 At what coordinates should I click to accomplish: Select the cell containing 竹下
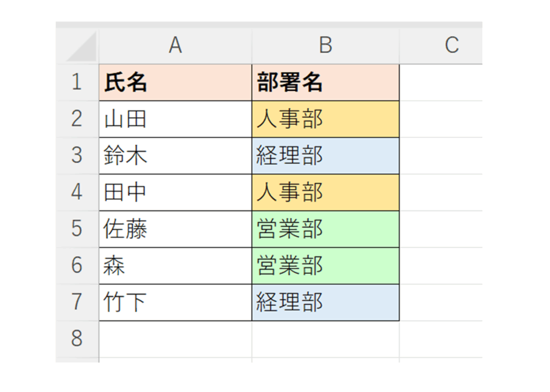click(x=175, y=302)
